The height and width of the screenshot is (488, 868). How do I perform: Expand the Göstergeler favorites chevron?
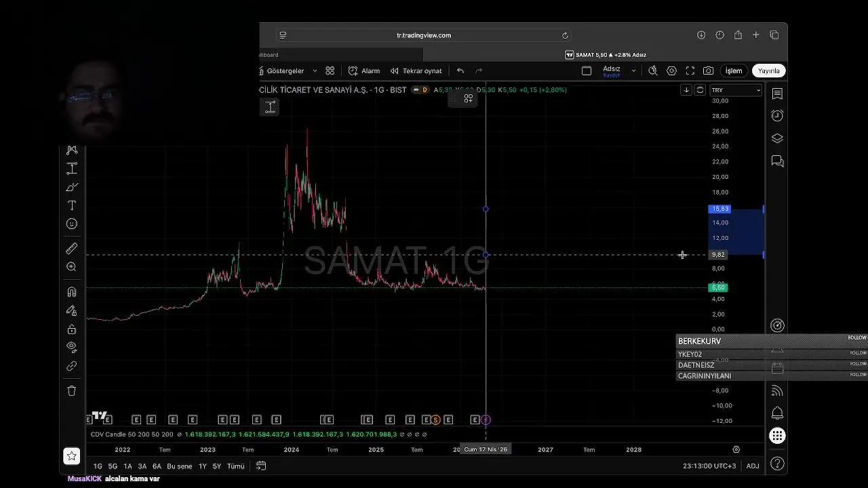click(315, 70)
